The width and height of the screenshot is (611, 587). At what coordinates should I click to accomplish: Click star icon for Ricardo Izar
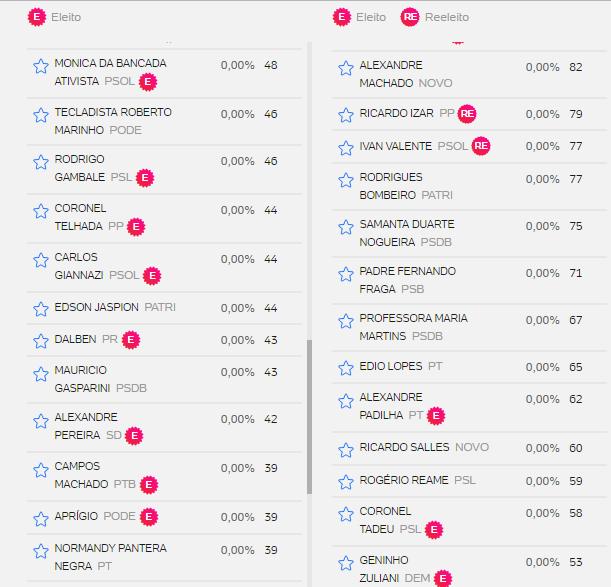tap(346, 114)
